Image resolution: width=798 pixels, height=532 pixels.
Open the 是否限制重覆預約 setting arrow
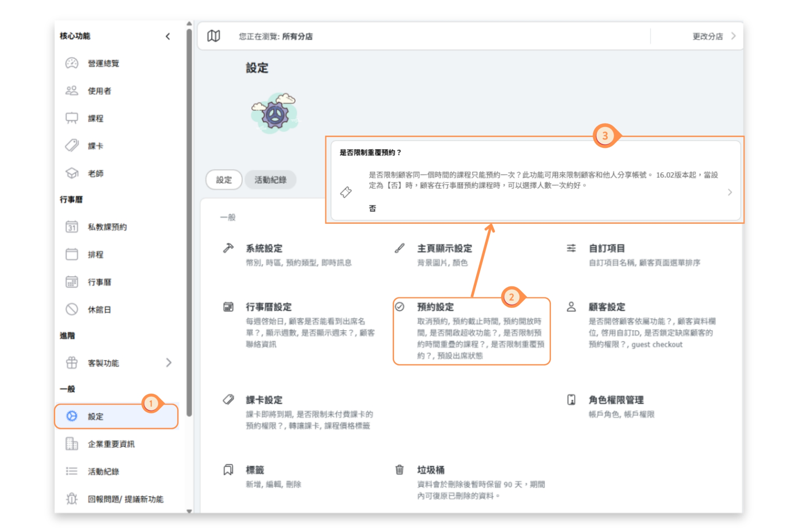730,192
